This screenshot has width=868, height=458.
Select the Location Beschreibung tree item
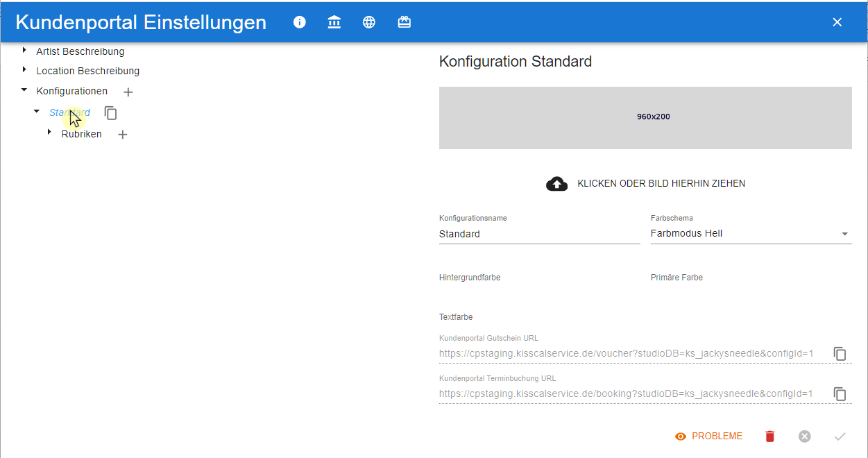tap(88, 71)
